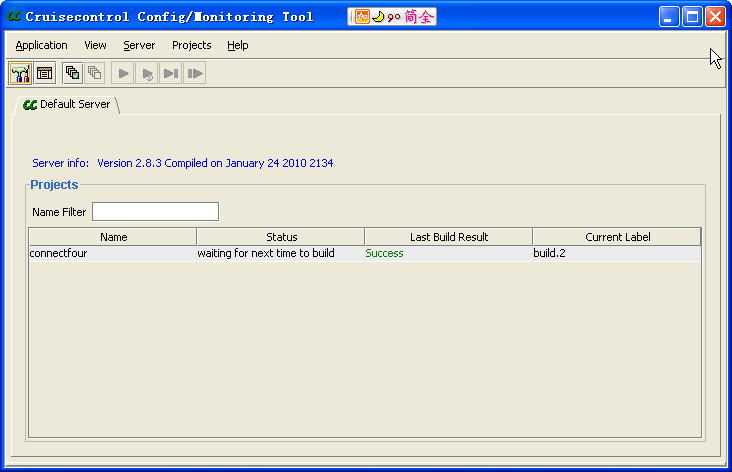
Task: Open the View menu
Action: [95, 45]
